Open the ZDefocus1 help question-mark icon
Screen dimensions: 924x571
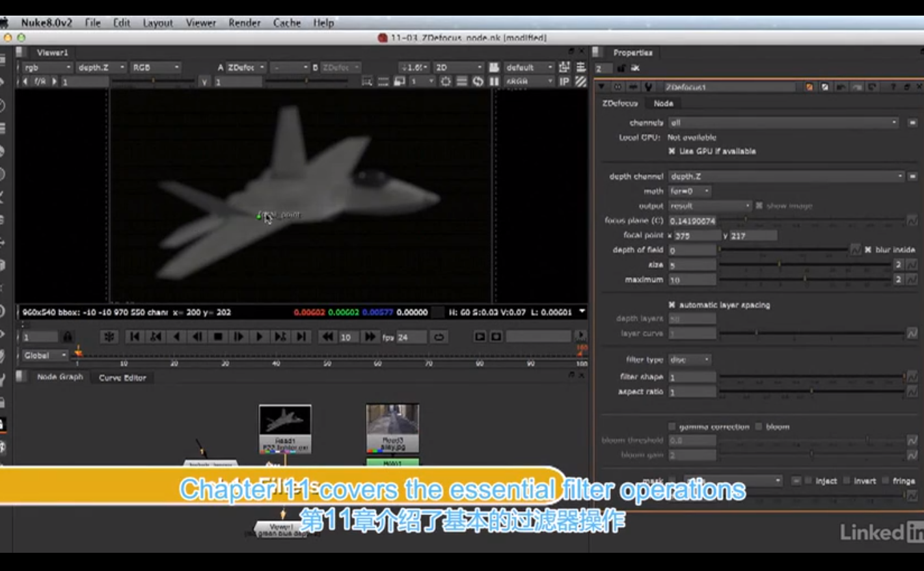(893, 86)
